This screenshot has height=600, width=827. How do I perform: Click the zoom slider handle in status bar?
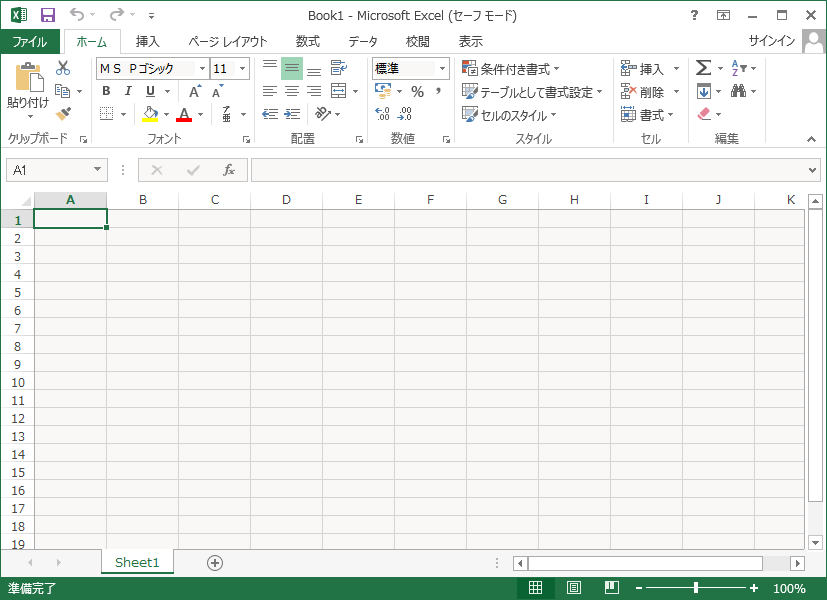(696, 588)
